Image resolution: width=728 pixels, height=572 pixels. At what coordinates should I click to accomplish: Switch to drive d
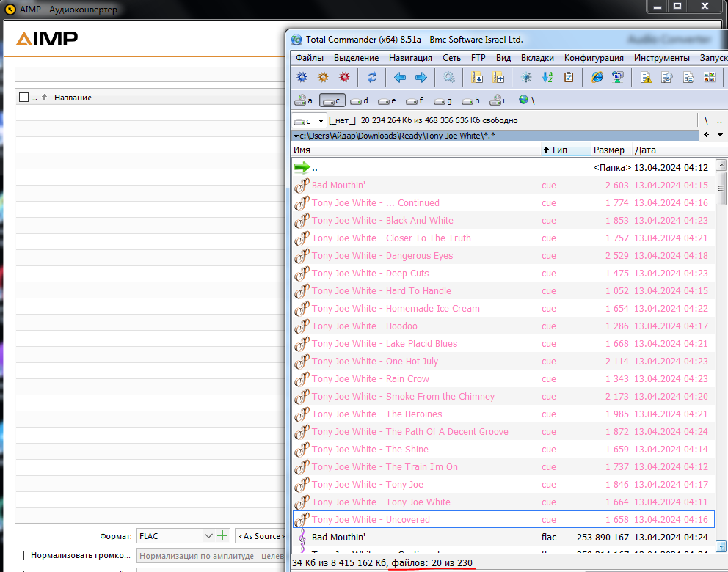[360, 100]
